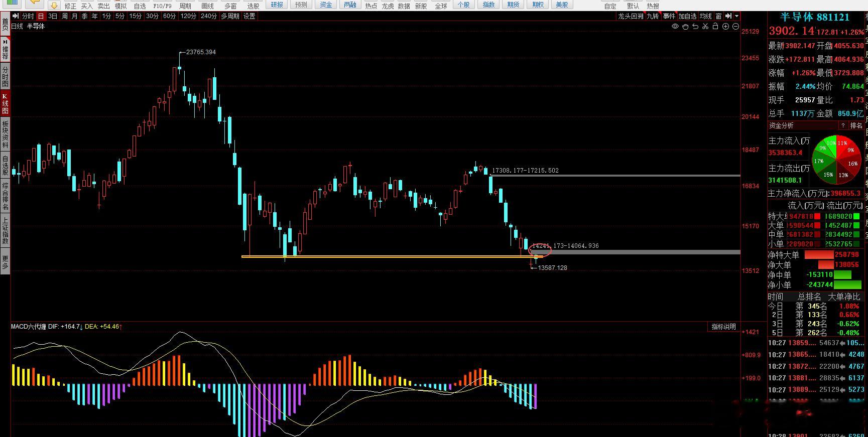Select the 周 weekly period

click(x=64, y=16)
